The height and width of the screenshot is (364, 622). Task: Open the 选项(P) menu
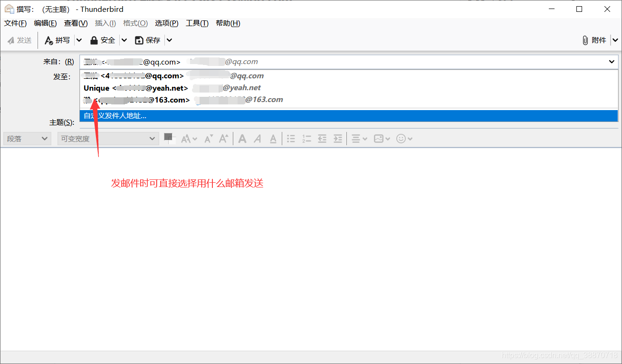(166, 23)
